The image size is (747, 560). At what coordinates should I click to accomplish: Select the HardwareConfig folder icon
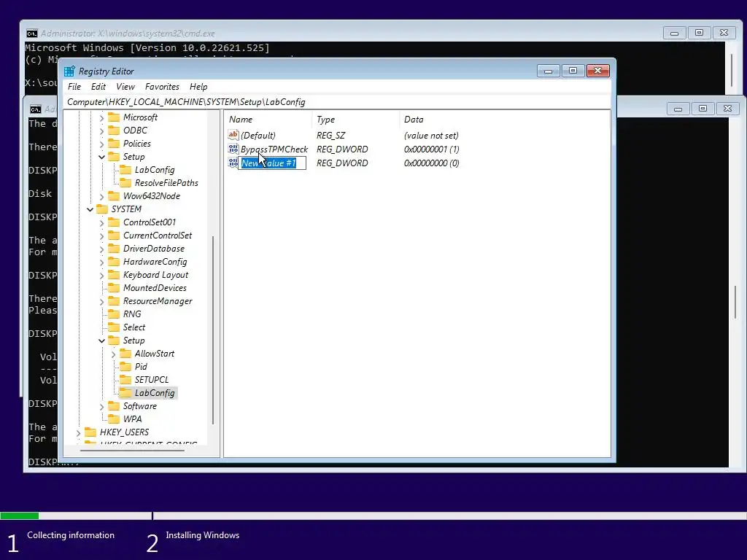(114, 262)
